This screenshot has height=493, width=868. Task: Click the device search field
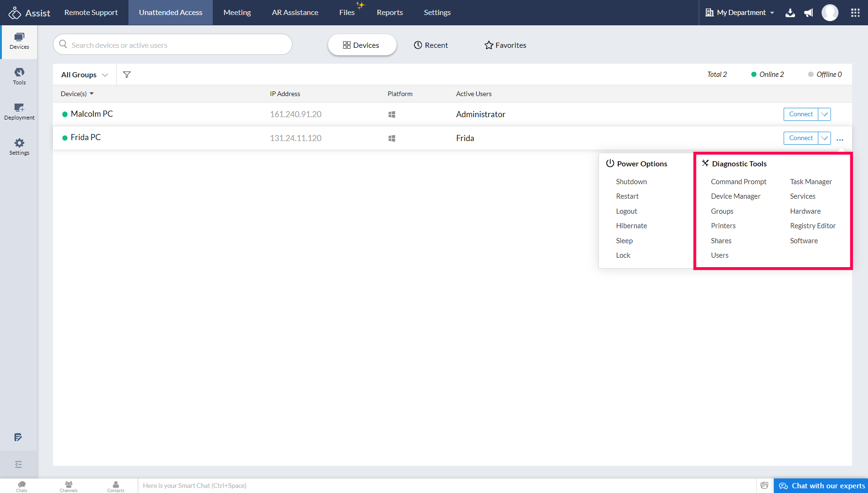pos(172,45)
